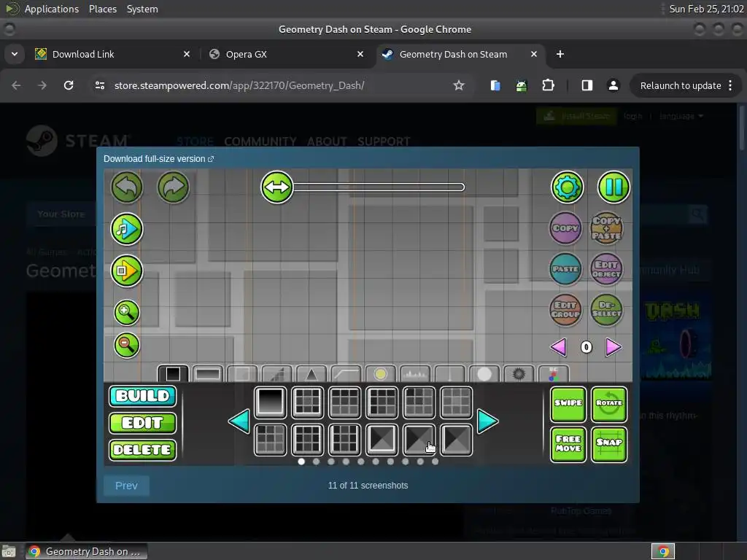The height and width of the screenshot is (560, 747).
Task: Click Relaunch to update
Action: pyautogui.click(x=681, y=86)
